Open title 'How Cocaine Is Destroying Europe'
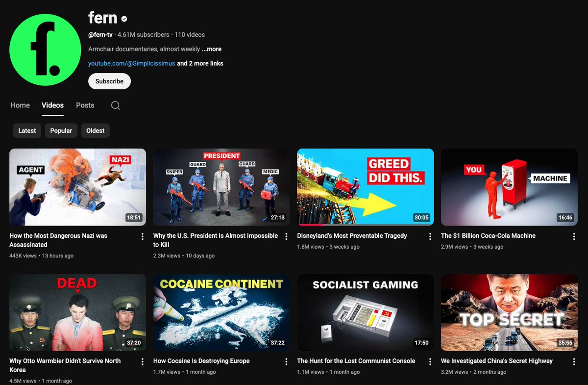This screenshot has width=588, height=385. pyautogui.click(x=201, y=361)
